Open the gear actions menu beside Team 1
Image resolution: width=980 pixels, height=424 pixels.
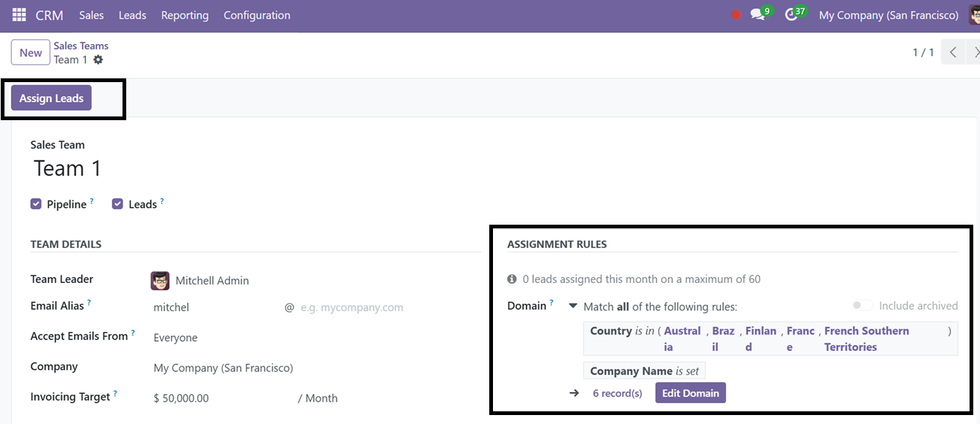click(98, 60)
